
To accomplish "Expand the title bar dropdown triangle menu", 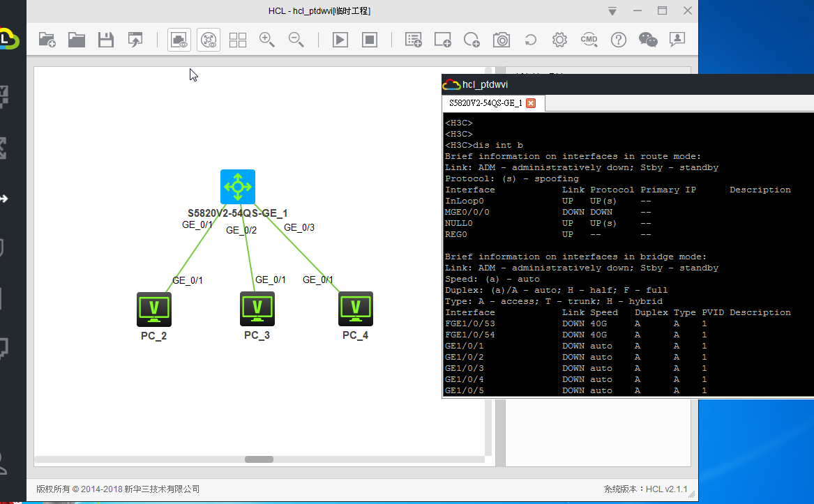I will point(612,11).
